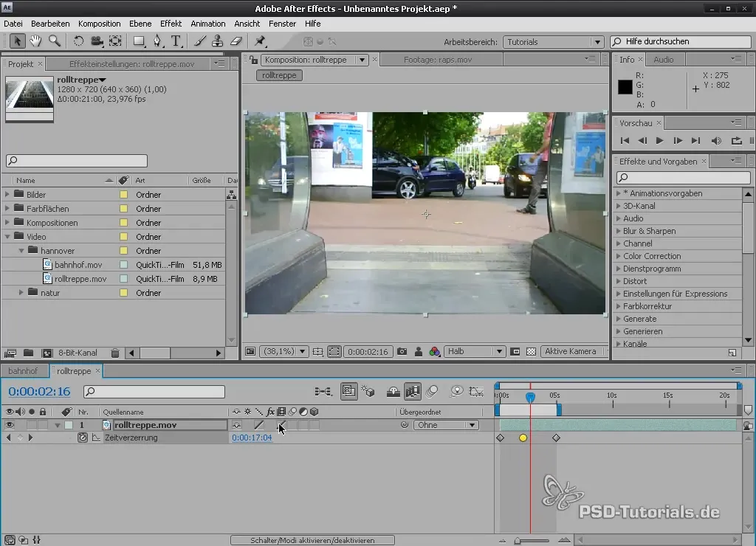Toggle the Zeitverzerrung stopwatch
Viewport: 756px width, 546px height.
tap(83, 438)
